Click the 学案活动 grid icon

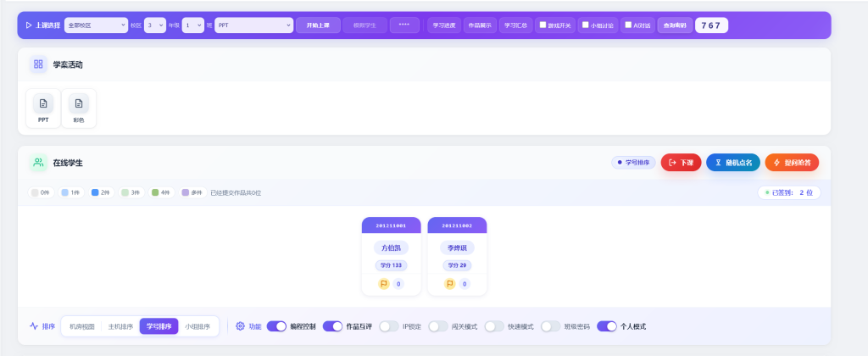(x=38, y=64)
